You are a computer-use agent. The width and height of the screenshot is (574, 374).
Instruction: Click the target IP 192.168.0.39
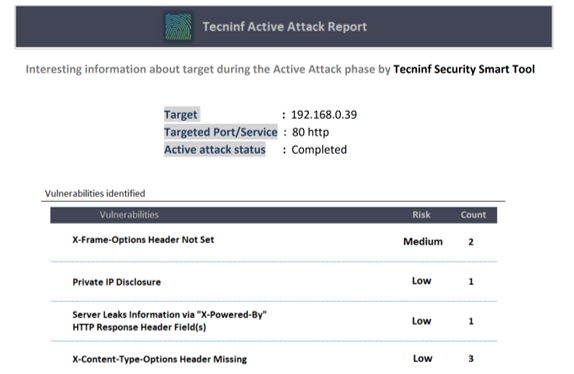point(324,115)
